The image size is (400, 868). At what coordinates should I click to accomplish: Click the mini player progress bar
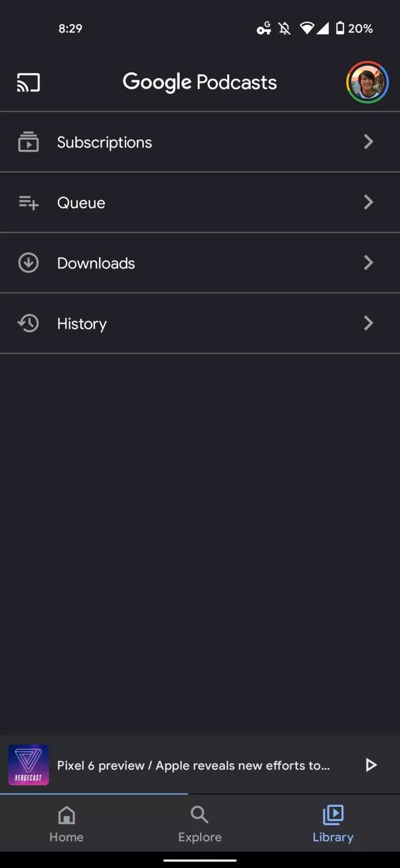pos(200,794)
